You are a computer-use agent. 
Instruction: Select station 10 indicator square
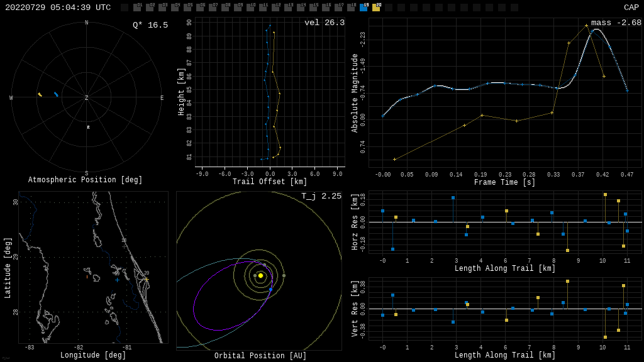click(250, 8)
